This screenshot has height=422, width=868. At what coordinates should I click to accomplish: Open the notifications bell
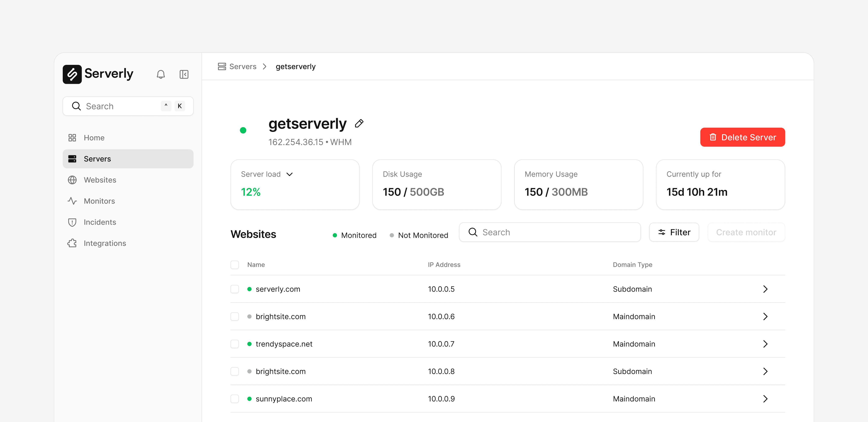(161, 74)
